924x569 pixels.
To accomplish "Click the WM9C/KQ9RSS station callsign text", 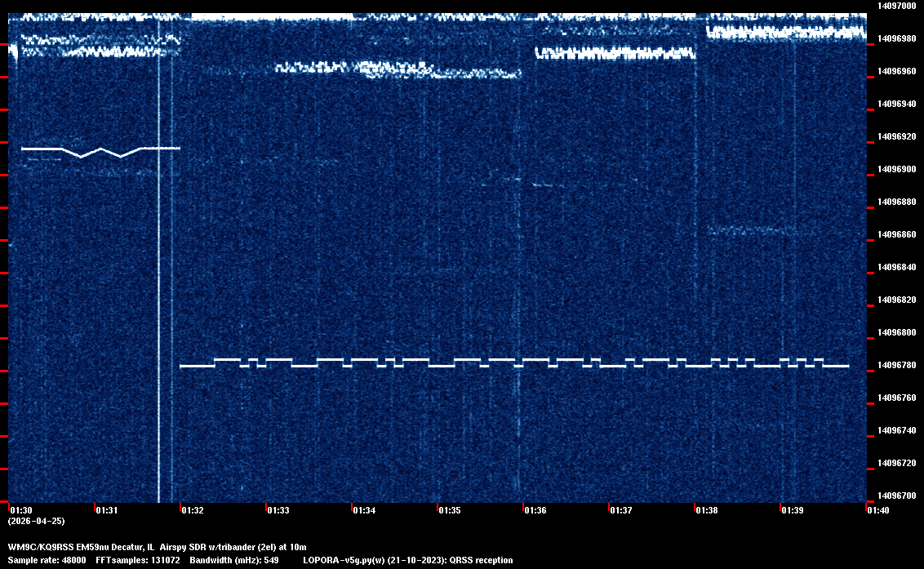I will [x=42, y=547].
